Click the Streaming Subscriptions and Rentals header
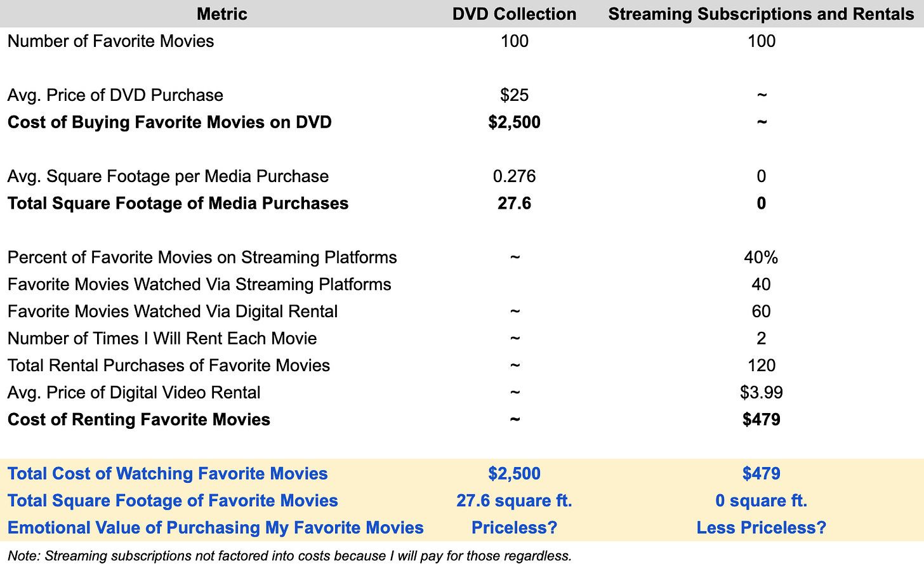The width and height of the screenshot is (924, 578). [761, 14]
